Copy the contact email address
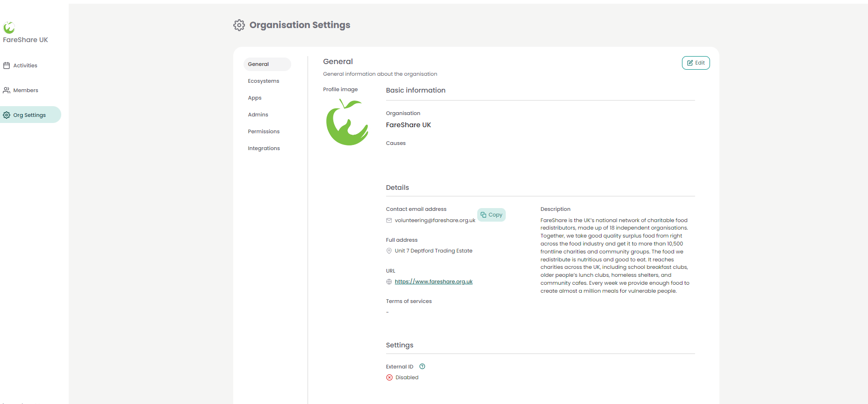 491,215
